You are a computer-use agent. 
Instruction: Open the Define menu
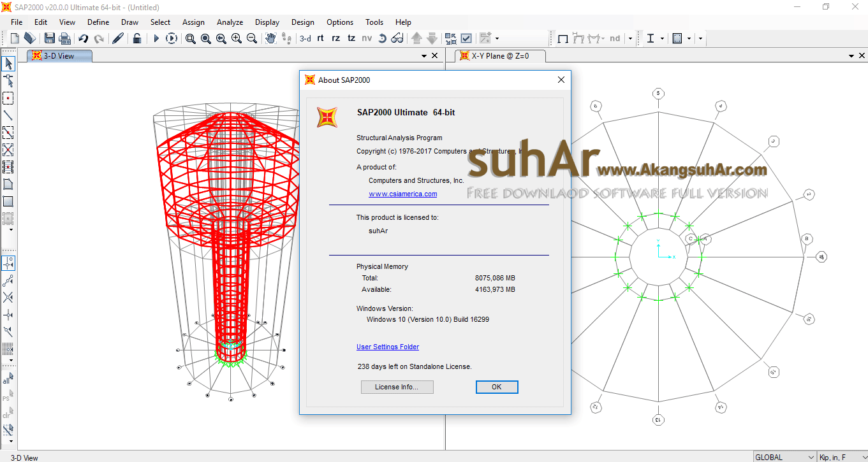[x=98, y=22]
